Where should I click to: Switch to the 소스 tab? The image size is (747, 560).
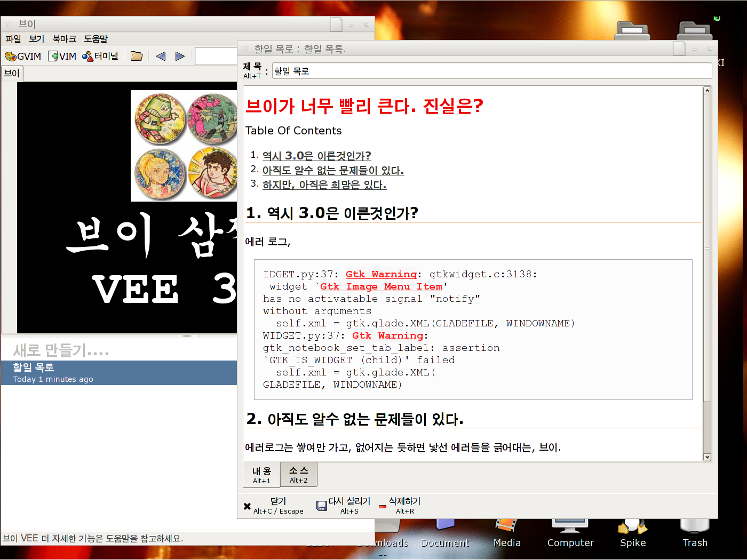pos(298,474)
